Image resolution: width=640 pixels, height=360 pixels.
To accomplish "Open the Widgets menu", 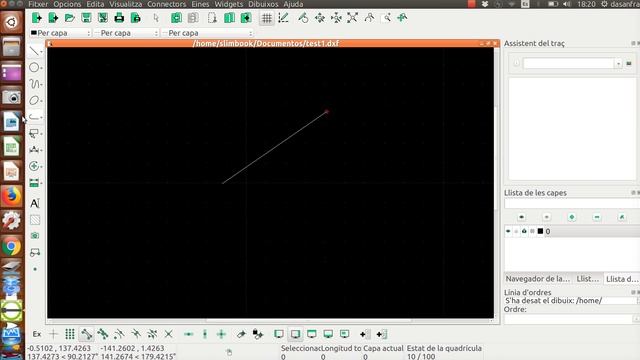I will tap(229, 4).
